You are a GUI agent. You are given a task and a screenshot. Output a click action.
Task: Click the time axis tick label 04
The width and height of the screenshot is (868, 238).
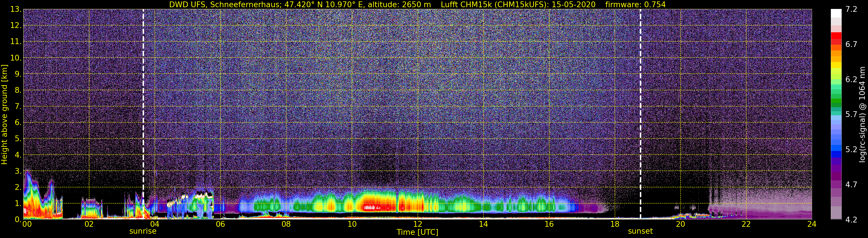[x=154, y=224]
